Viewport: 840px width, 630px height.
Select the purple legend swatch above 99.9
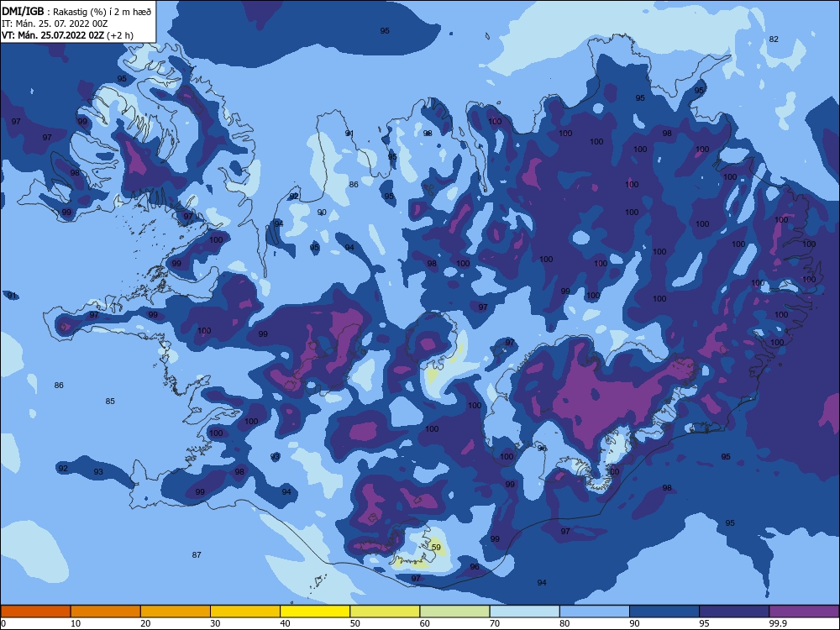(804, 612)
